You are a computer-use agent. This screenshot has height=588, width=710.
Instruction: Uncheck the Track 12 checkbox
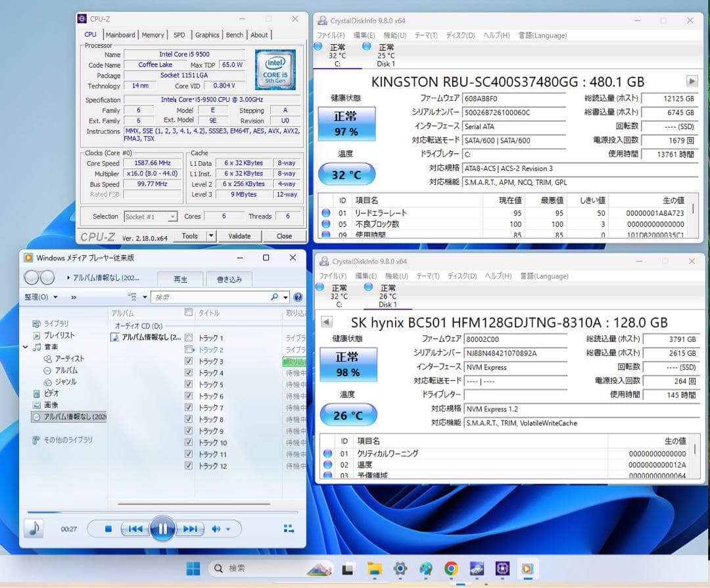coord(189,466)
